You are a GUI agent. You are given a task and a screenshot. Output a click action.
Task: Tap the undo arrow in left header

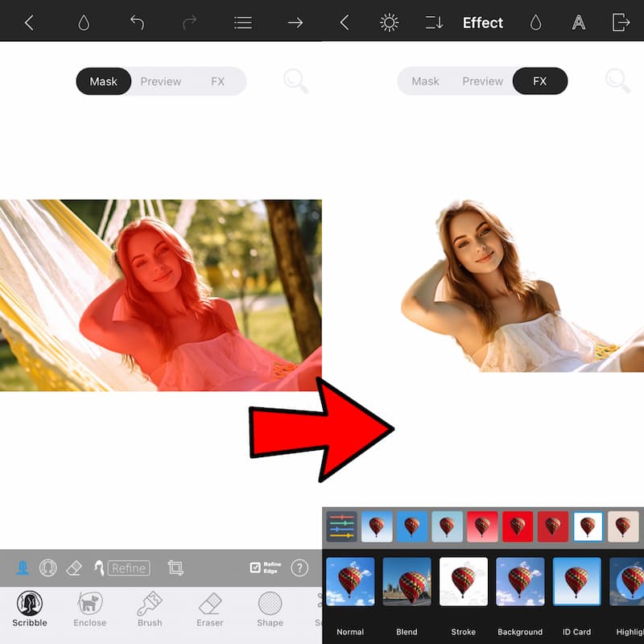click(137, 23)
